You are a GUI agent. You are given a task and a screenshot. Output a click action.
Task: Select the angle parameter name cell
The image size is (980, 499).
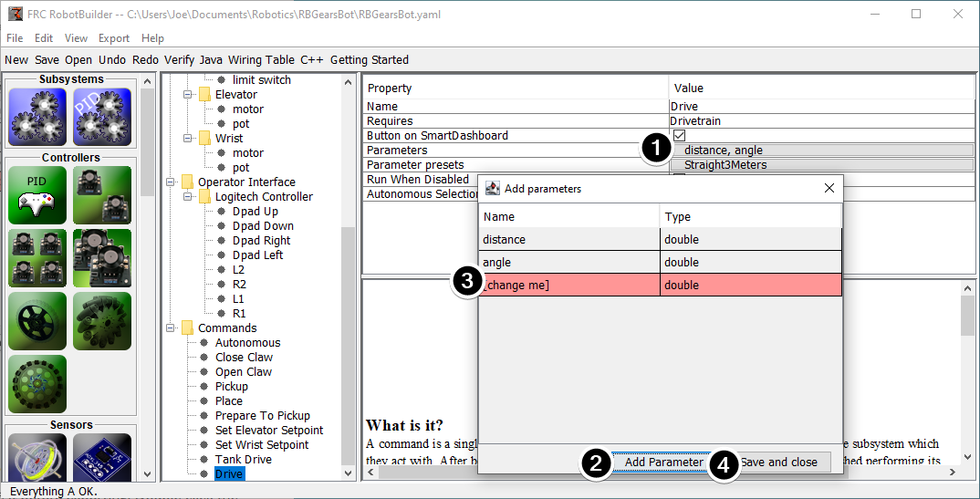569,263
